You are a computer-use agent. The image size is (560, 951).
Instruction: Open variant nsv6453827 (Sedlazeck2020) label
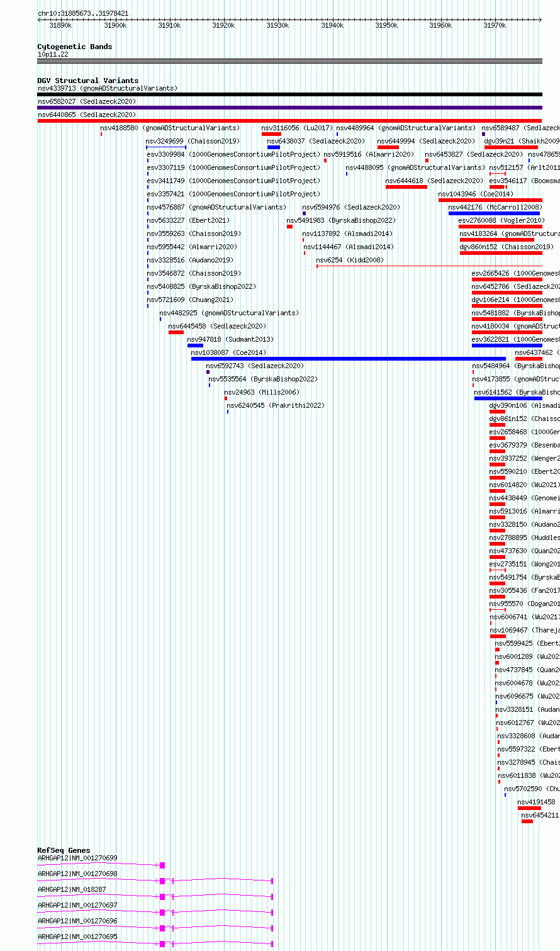tap(474, 154)
